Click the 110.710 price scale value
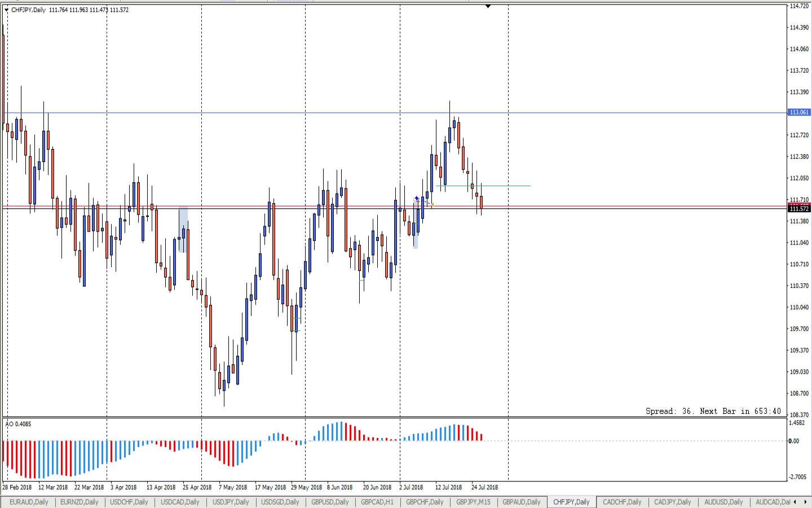The height and width of the screenshot is (508, 812). pos(799,264)
